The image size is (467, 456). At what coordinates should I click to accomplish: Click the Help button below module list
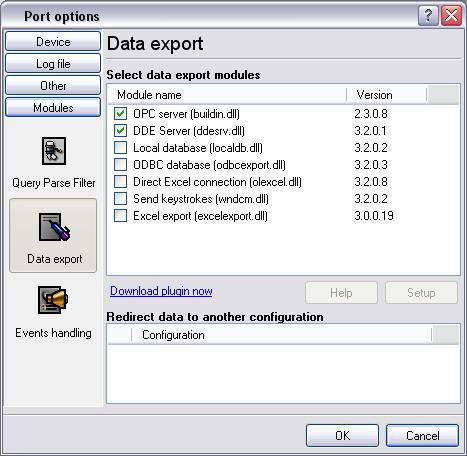(x=341, y=293)
